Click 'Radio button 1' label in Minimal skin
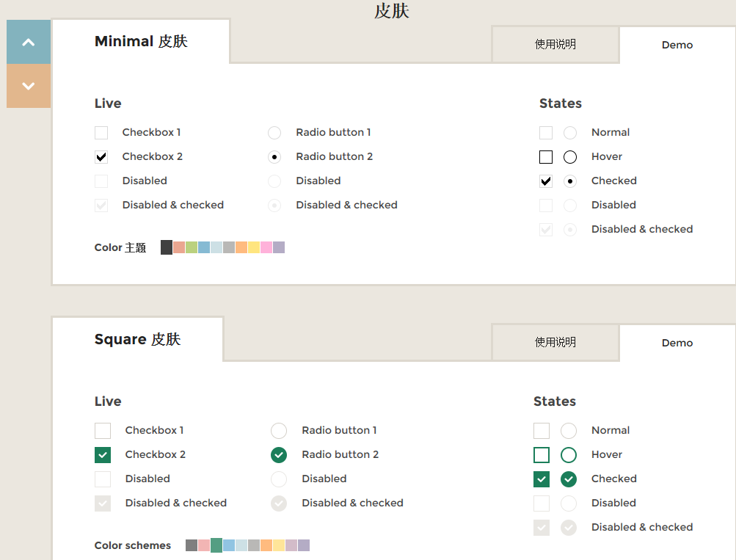The width and height of the screenshot is (736, 560). tap(333, 132)
